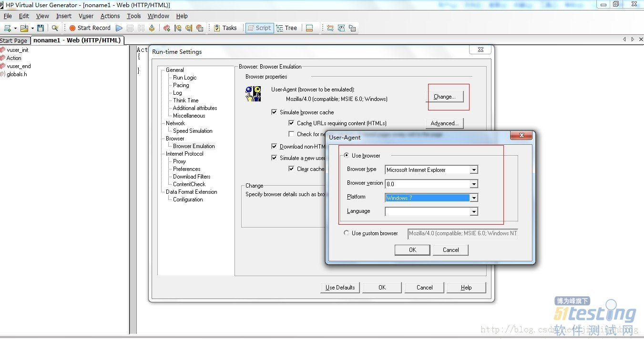This screenshot has height=339, width=644.
Task: Click OK in the User-Agent dialog
Action: tap(412, 250)
